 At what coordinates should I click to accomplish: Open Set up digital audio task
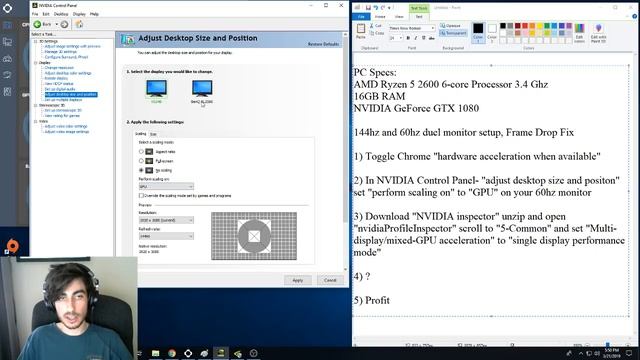60,89
